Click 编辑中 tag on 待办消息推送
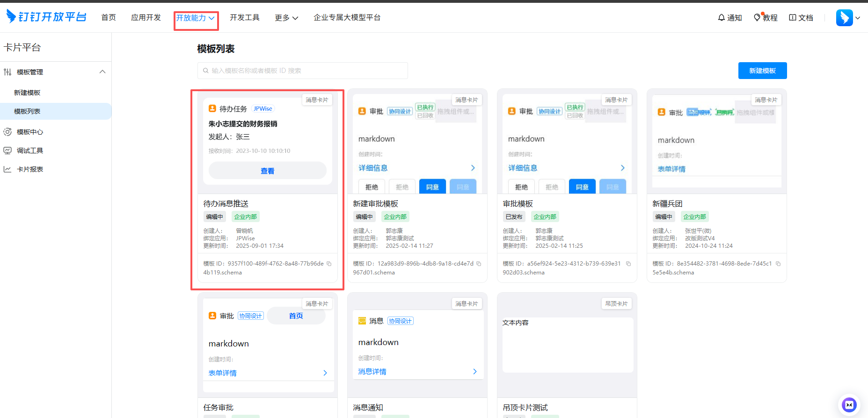Image resolution: width=868 pixels, height=418 pixels. [x=214, y=216]
